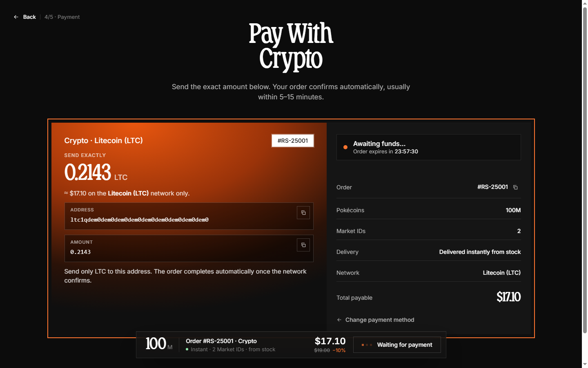Copy the LTC address with copy icon
The image size is (588, 368).
tap(303, 213)
